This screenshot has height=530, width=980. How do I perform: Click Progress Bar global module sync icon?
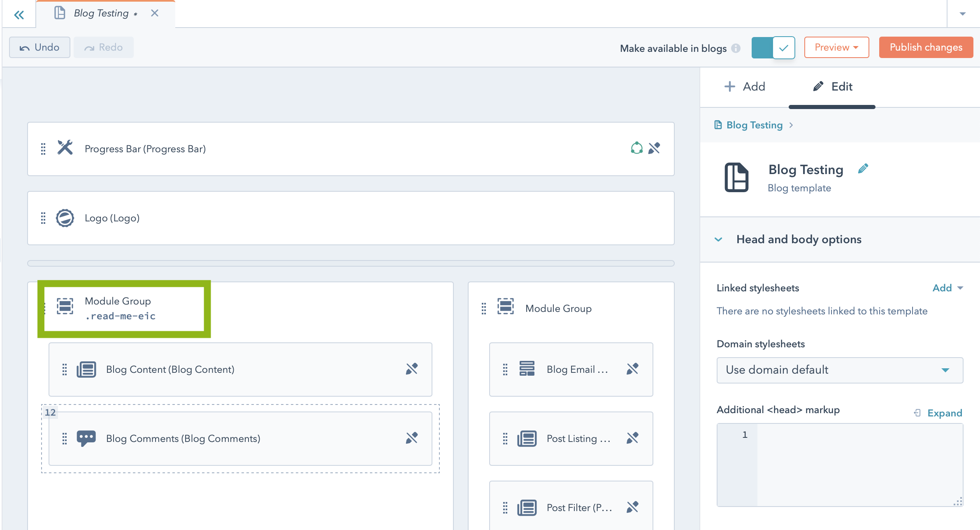pyautogui.click(x=636, y=148)
